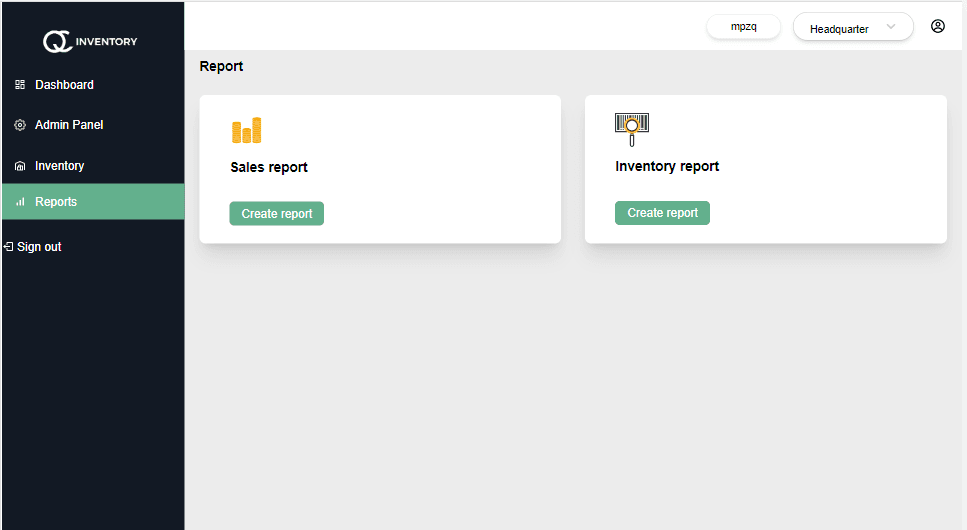Expand the Headquarter dropdown chevron
This screenshot has width=967, height=530.
pos(891,27)
